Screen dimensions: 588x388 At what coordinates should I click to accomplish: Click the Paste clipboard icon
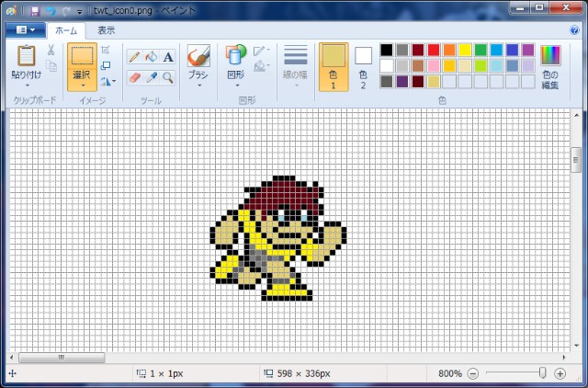click(27, 55)
